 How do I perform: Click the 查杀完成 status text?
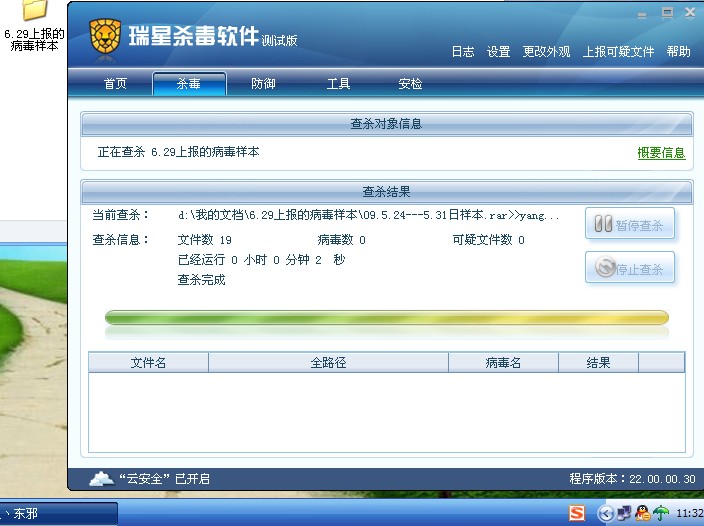202,280
